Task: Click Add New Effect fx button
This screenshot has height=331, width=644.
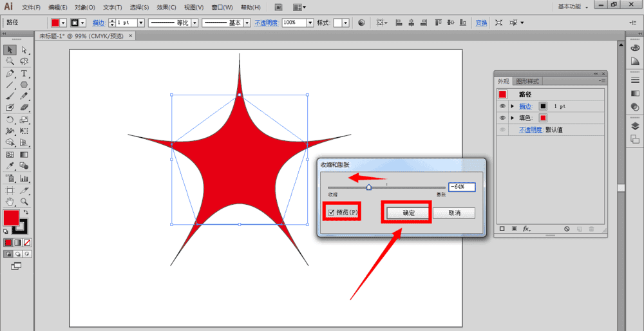Action: pos(527,229)
